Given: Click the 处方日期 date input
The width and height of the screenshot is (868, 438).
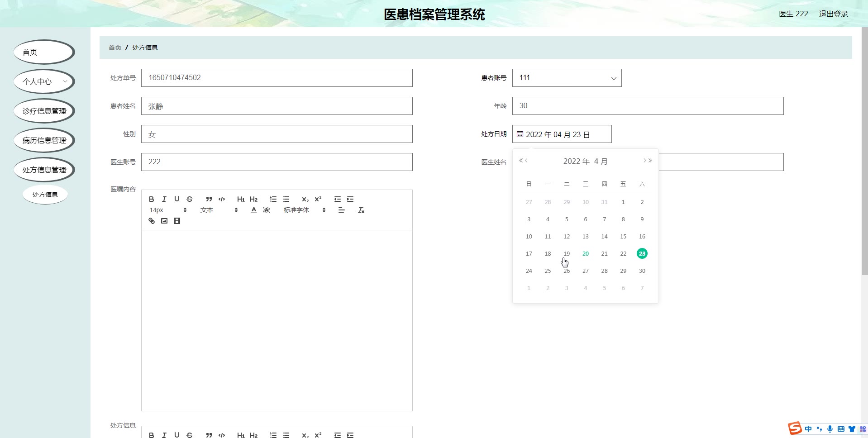Looking at the screenshot, I should [562, 134].
